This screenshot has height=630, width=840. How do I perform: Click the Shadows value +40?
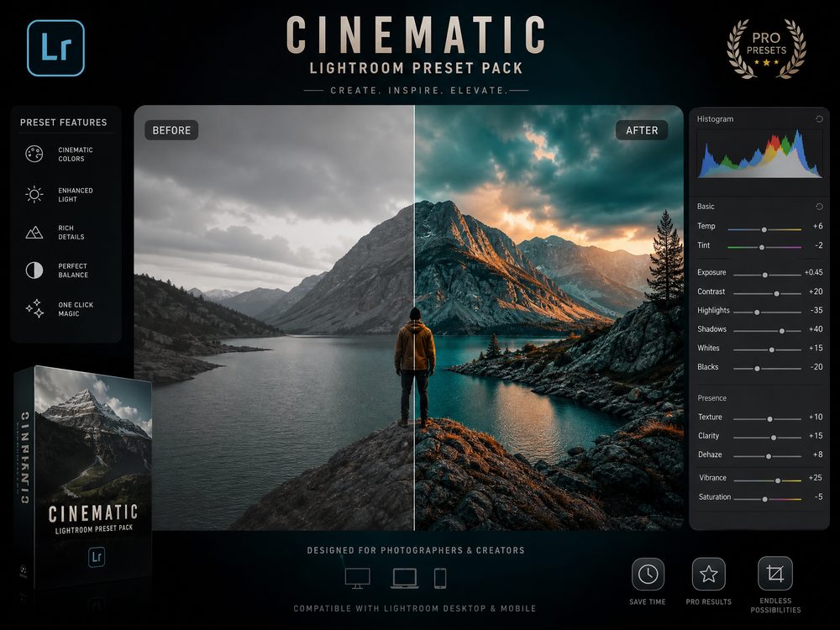(x=816, y=329)
